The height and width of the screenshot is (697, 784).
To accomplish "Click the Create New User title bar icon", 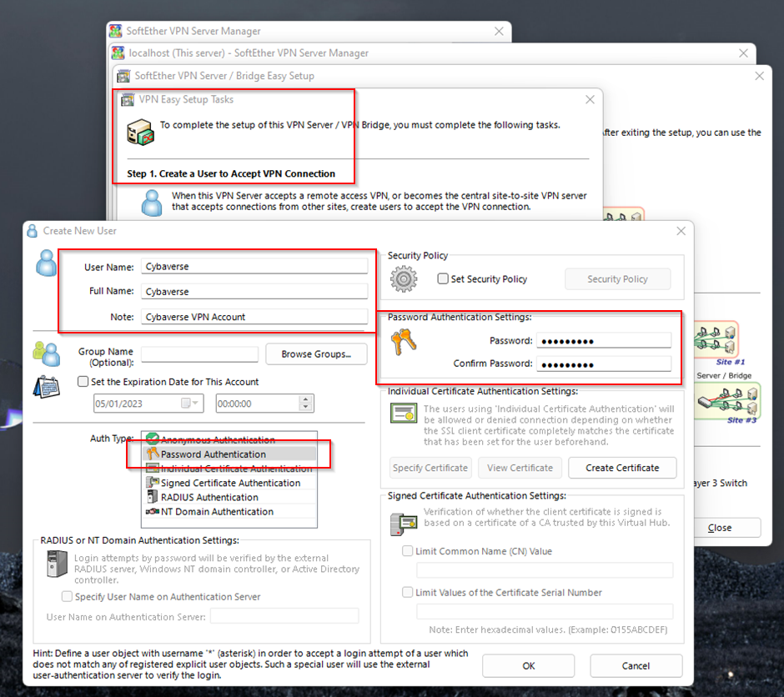I will pos(32,231).
